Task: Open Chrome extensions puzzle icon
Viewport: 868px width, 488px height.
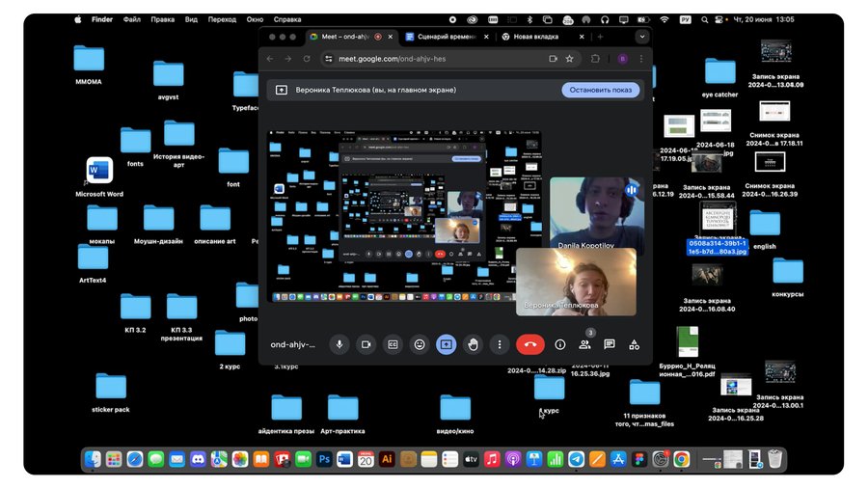Action: (595, 59)
